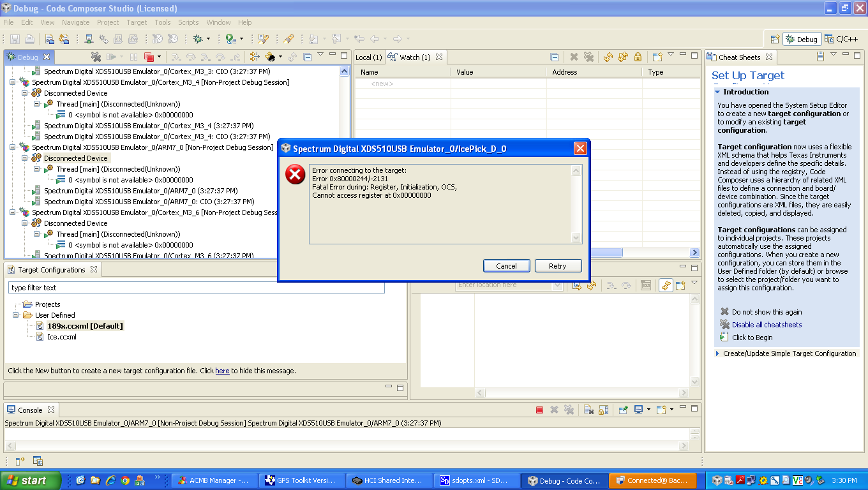Remove all terminated launches in Debug view
Image resolution: width=868 pixels, height=490 pixels.
point(96,57)
